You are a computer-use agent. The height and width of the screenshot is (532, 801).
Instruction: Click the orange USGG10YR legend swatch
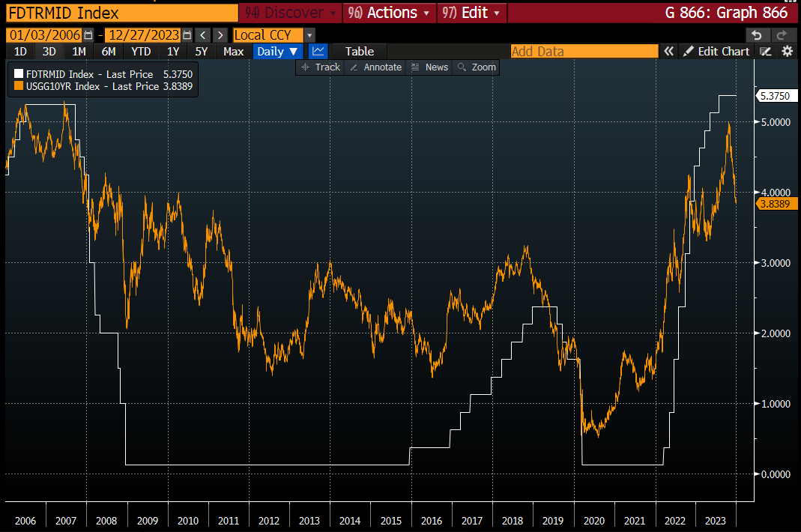[19, 86]
